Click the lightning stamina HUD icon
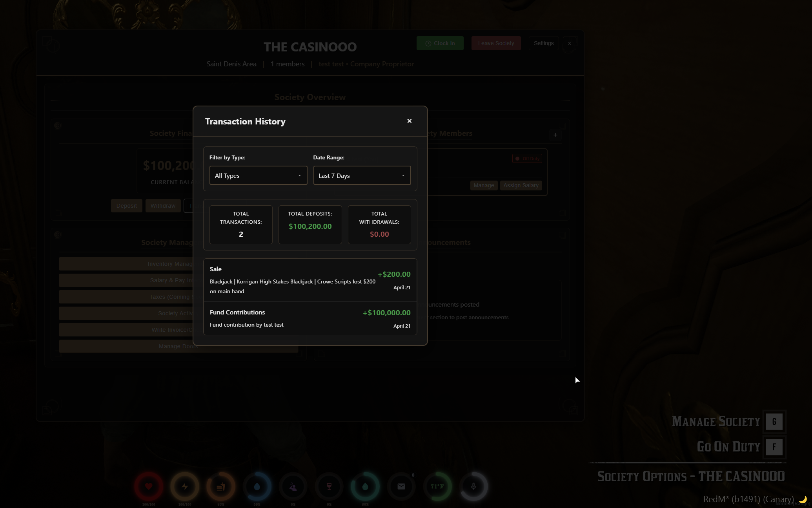 [185, 486]
